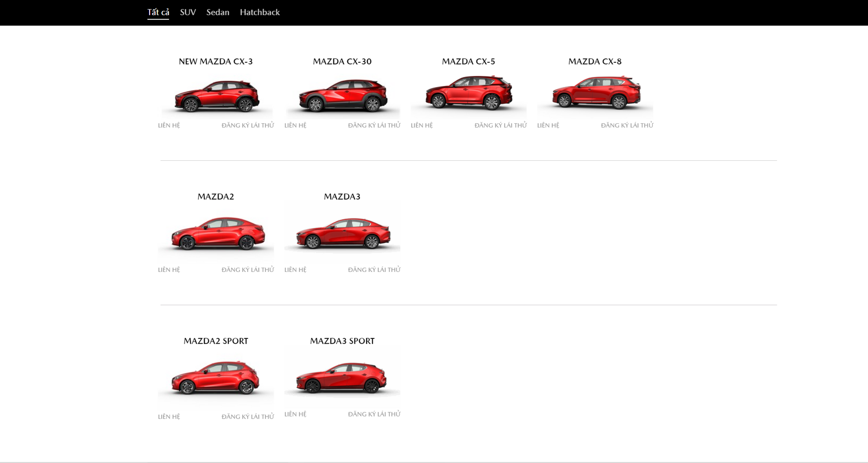The width and height of the screenshot is (868, 463).
Task: Select the Tất cả filter tab
Action: pyautogui.click(x=158, y=12)
